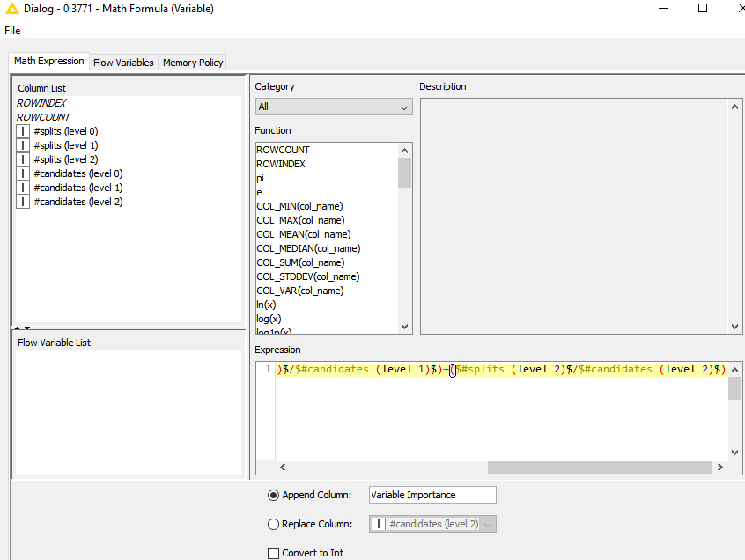
Task: Select ROWCOUNT in the Column List
Action: [44, 117]
